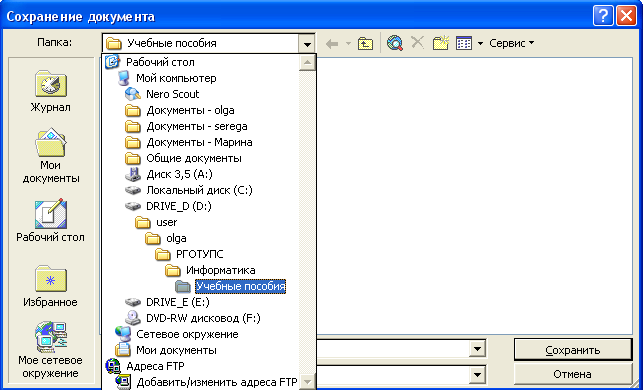Click the Отмена (Cancel) button
Screen dimensions: 644x390
coord(573,374)
